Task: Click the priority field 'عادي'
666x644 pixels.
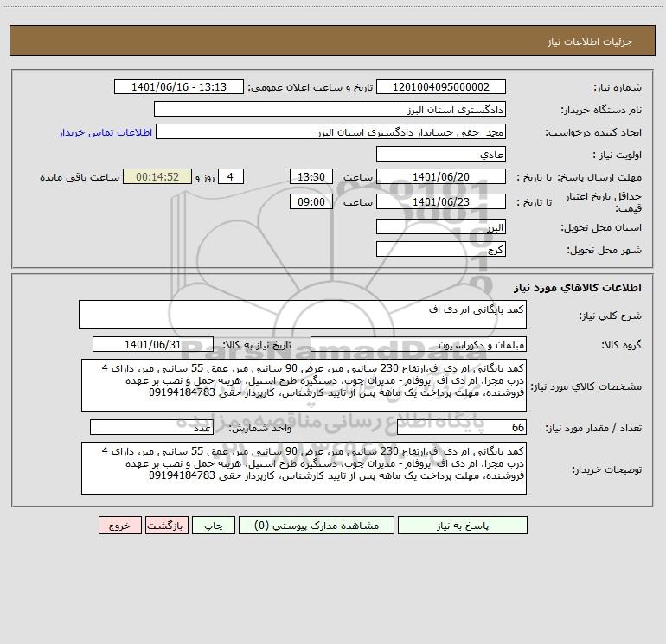Action: (x=441, y=154)
